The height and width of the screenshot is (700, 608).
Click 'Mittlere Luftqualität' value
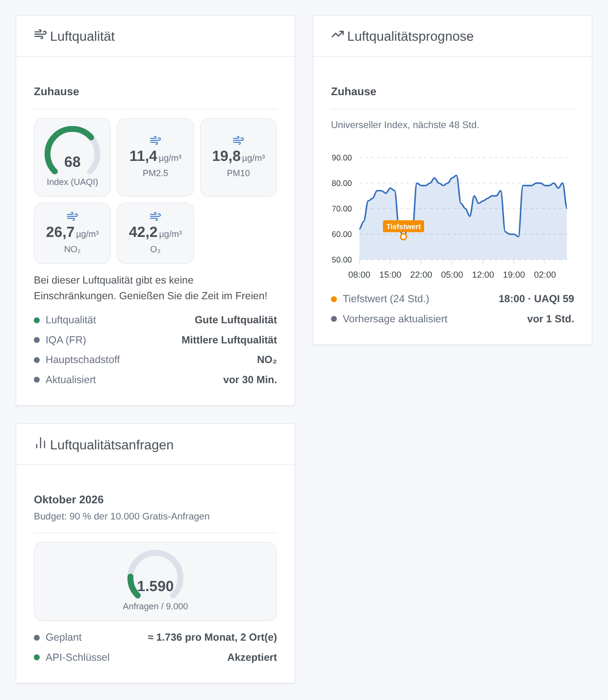coord(229,340)
